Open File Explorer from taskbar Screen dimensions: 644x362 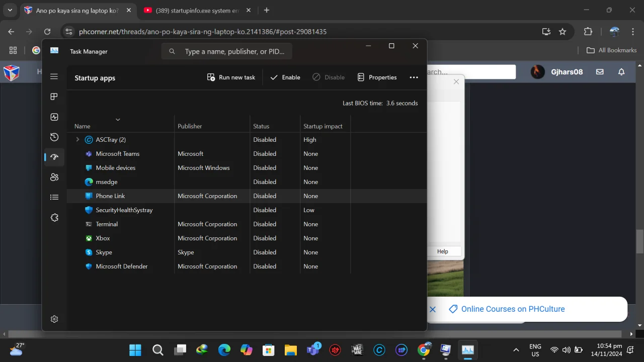(290, 350)
